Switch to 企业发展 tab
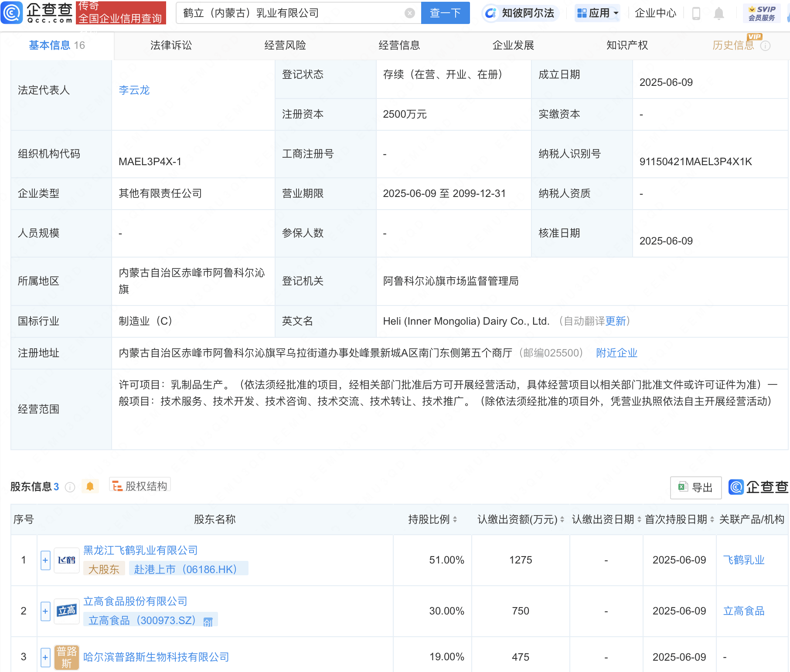 [x=513, y=45]
